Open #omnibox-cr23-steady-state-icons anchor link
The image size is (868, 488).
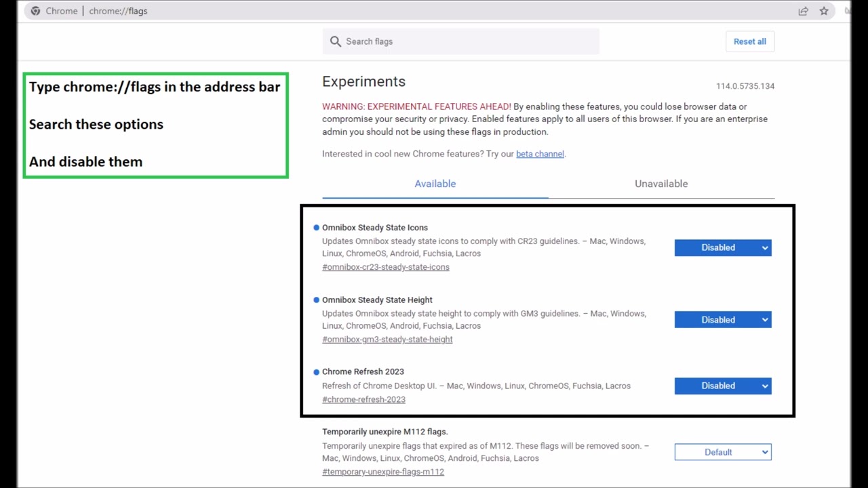tap(386, 267)
